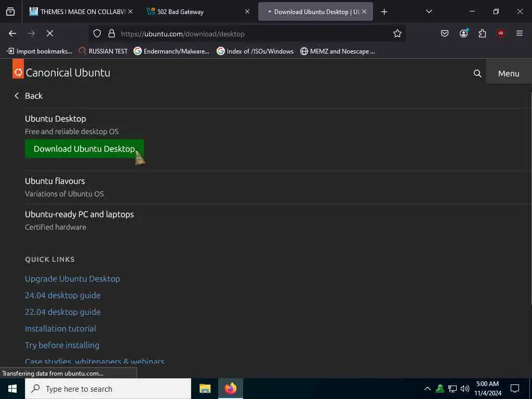Open the network tray icon
The image size is (532, 399).
[x=453, y=389]
